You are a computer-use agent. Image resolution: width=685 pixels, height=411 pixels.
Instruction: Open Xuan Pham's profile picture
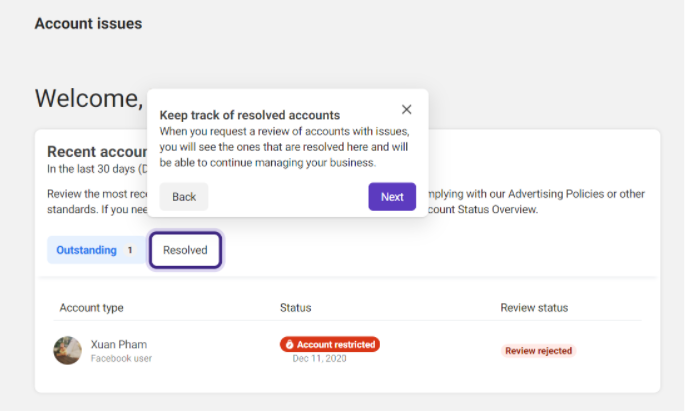click(x=67, y=350)
